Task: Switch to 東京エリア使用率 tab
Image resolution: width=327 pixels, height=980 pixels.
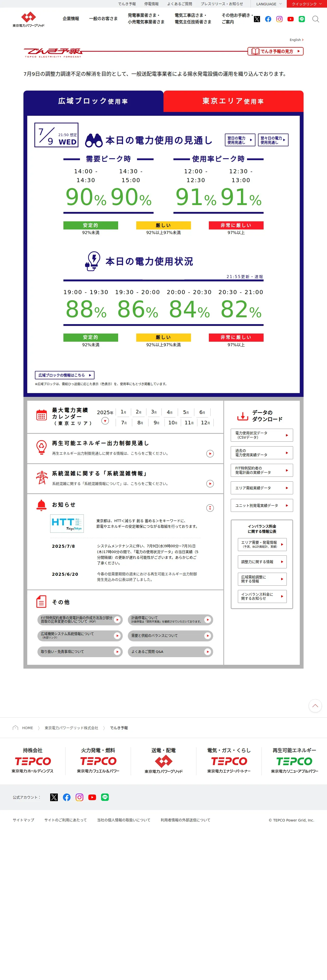Action: tap(233, 101)
